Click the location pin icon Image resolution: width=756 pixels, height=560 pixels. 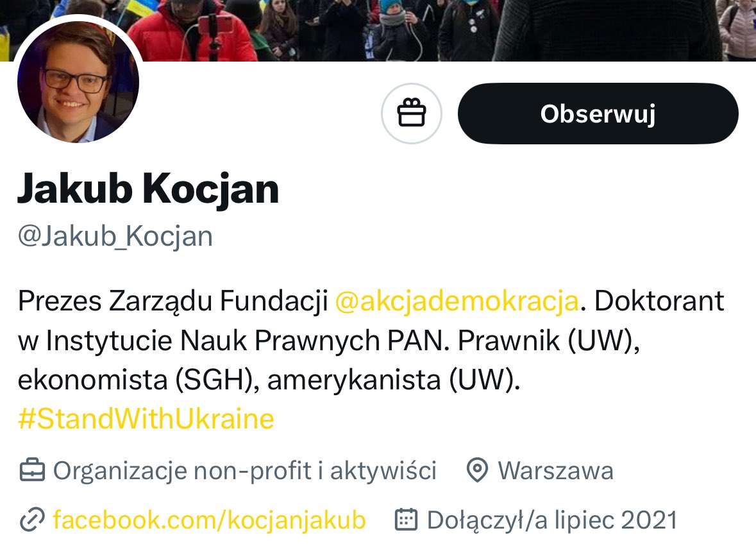477,470
